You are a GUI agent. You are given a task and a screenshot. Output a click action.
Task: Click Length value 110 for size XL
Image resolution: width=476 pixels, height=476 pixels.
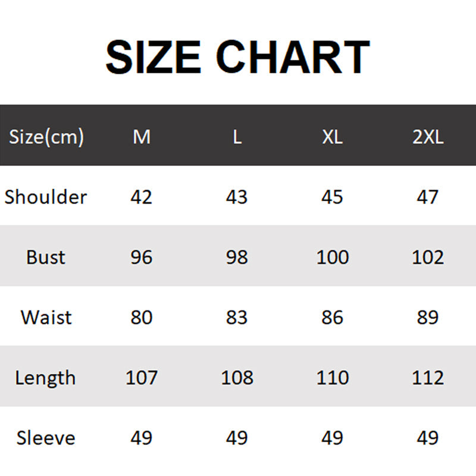[x=332, y=377]
